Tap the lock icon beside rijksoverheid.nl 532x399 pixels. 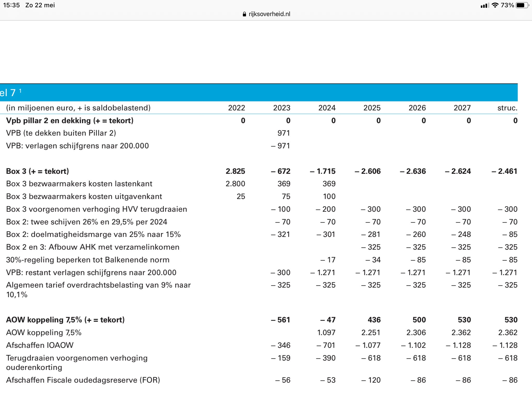coord(244,14)
